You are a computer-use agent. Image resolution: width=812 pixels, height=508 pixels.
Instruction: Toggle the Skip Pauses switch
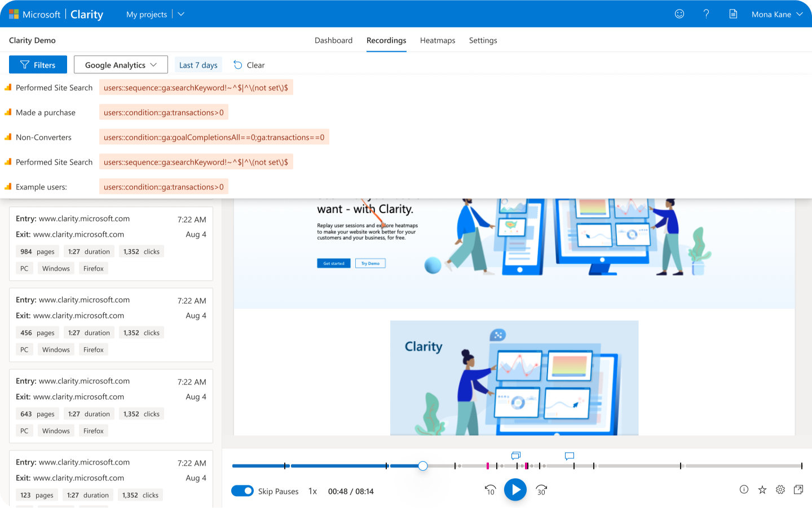tap(242, 491)
